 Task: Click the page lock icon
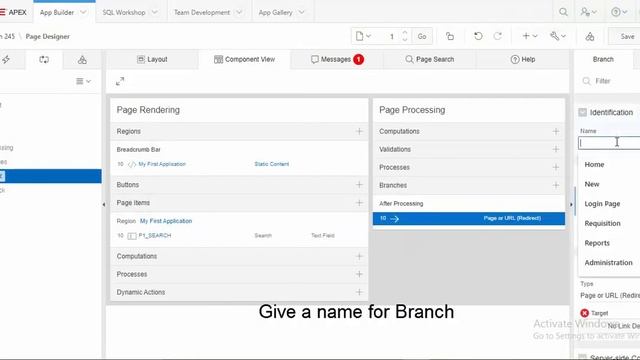(450, 36)
